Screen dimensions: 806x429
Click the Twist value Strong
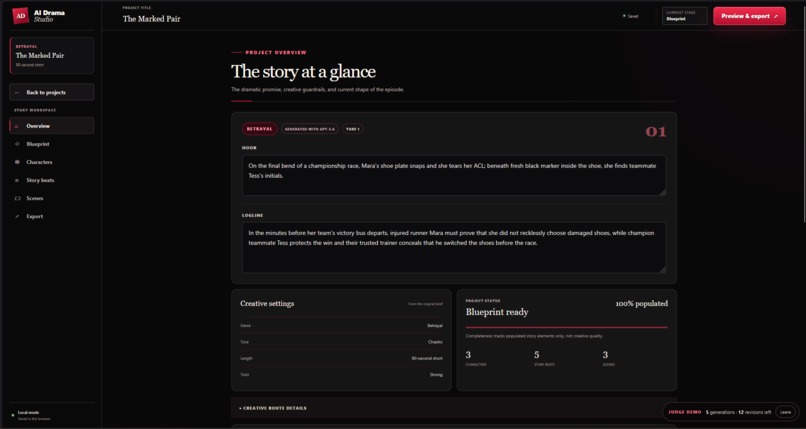(436, 375)
